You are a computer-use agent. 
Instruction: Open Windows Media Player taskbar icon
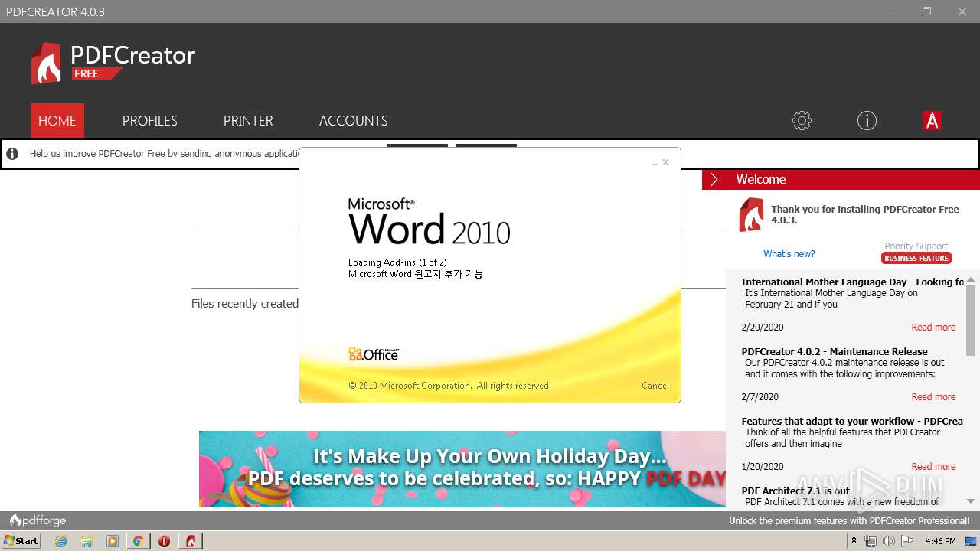tap(113, 541)
